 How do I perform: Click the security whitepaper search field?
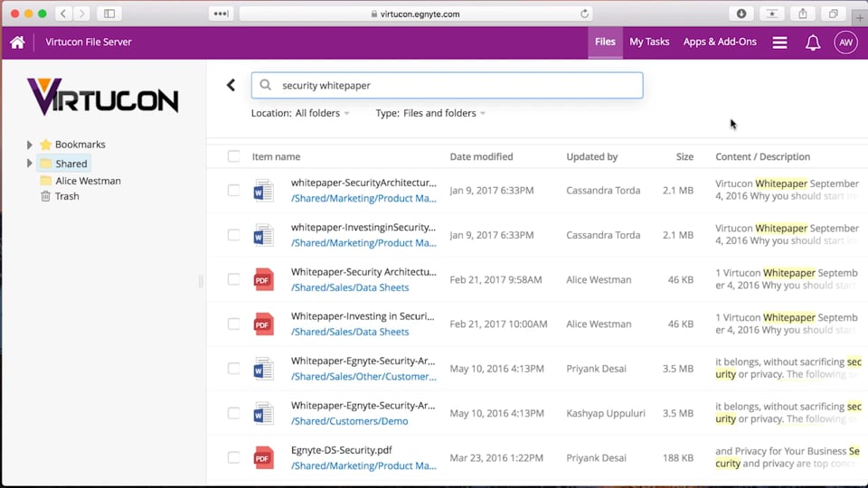click(x=452, y=85)
